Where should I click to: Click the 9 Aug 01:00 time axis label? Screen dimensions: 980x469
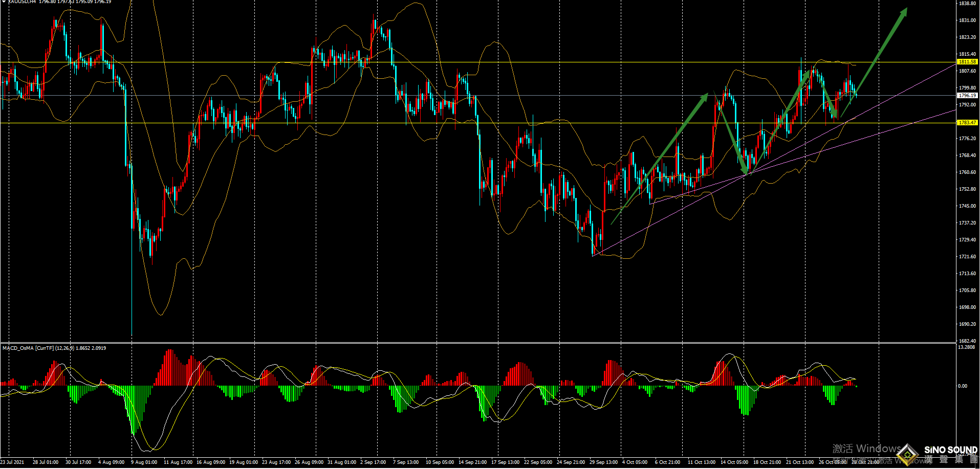(144, 462)
